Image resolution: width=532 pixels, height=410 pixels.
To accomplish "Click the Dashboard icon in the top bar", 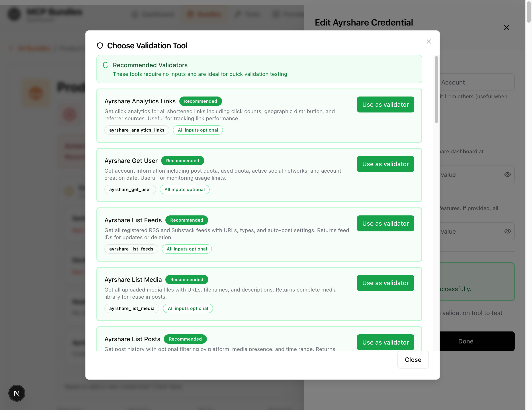I will click(135, 14).
